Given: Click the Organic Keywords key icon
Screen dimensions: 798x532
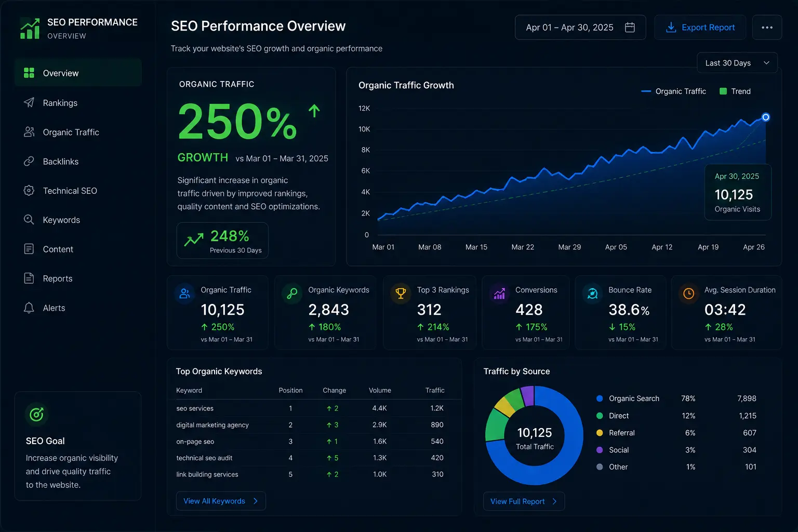Looking at the screenshot, I should click(x=292, y=294).
